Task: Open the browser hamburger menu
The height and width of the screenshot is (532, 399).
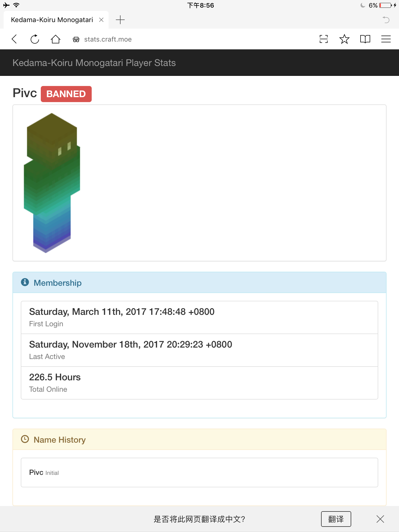Action: [386, 39]
